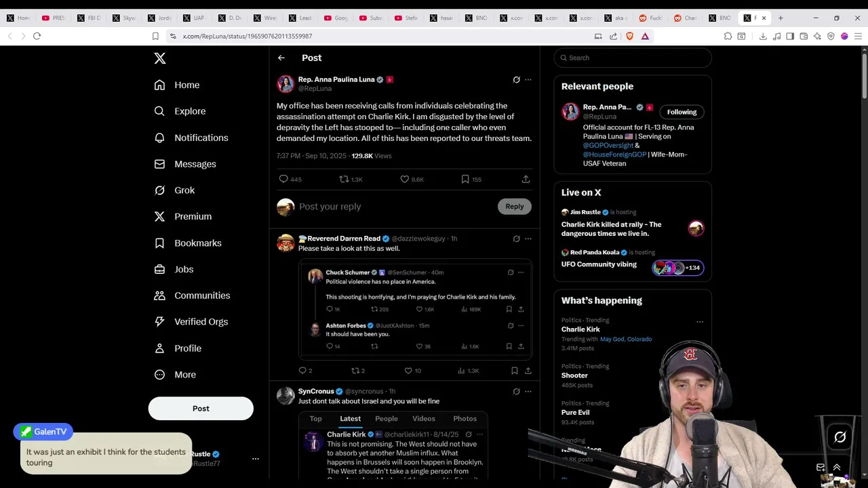This screenshot has width=868, height=488.
Task: Open the @GOPOversight link
Action: [x=608, y=145]
